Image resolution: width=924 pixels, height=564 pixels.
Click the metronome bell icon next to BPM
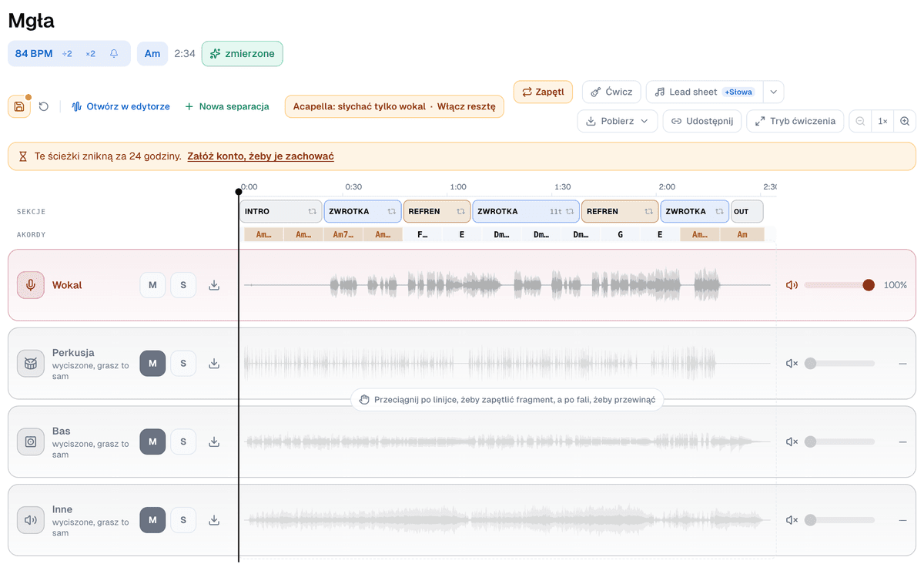(x=114, y=54)
